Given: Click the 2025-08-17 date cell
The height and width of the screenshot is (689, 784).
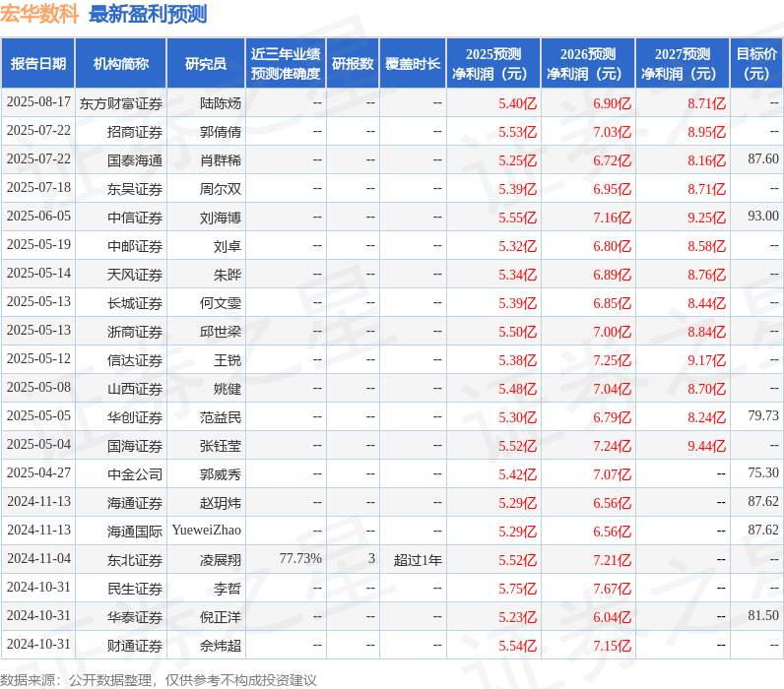Looking at the screenshot, I should [x=38, y=102].
